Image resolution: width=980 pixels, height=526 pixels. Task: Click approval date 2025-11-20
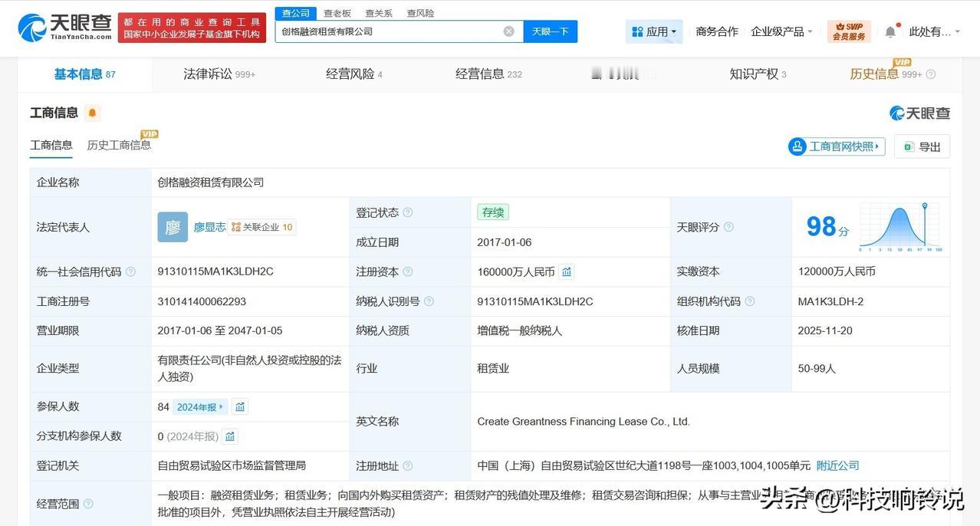[825, 330]
